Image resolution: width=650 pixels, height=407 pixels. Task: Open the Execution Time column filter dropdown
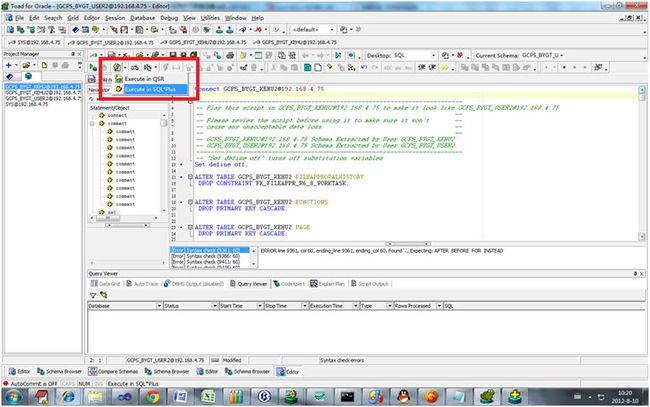[355, 306]
